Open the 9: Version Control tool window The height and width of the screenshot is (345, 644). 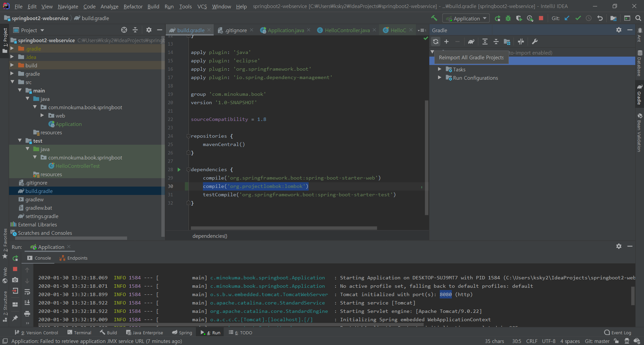click(36, 333)
